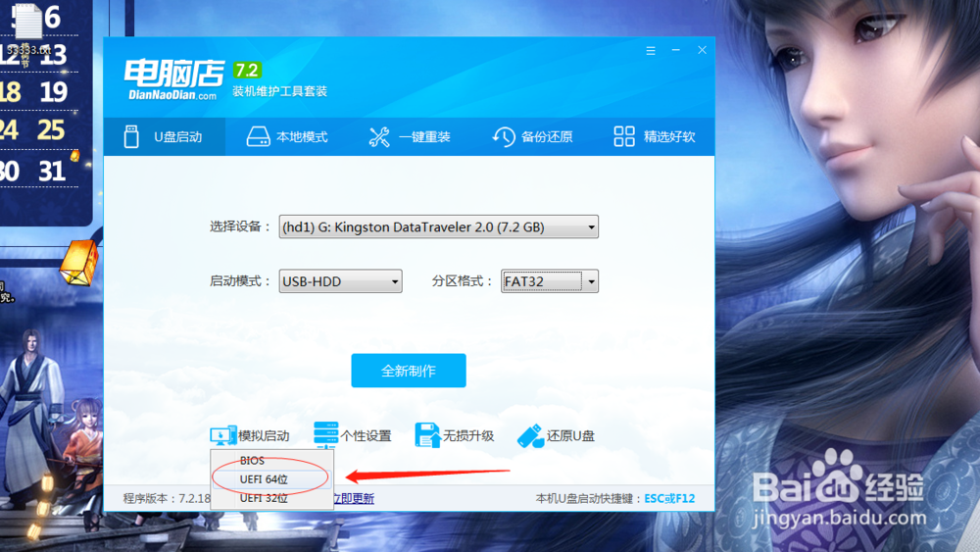Click the 立即更新 link
Viewport: 980px width, 552px height.
(354, 498)
